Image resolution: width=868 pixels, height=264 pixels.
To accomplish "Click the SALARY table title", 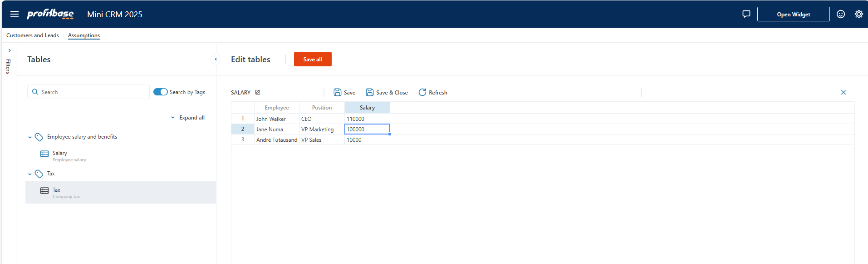I will 240,92.
